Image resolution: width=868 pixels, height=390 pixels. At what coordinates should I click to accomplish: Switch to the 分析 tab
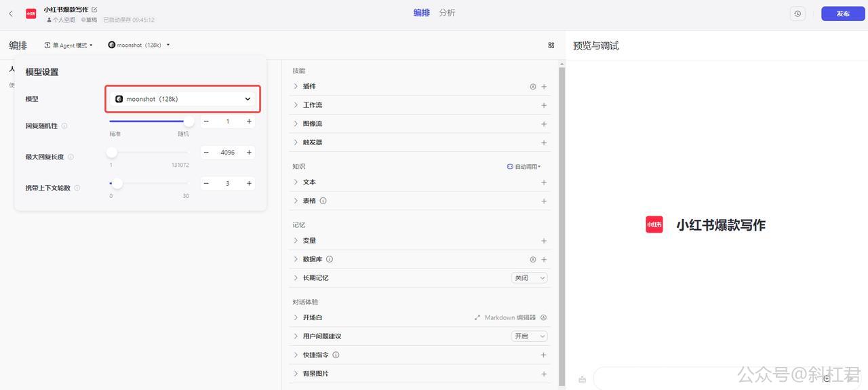click(x=447, y=13)
